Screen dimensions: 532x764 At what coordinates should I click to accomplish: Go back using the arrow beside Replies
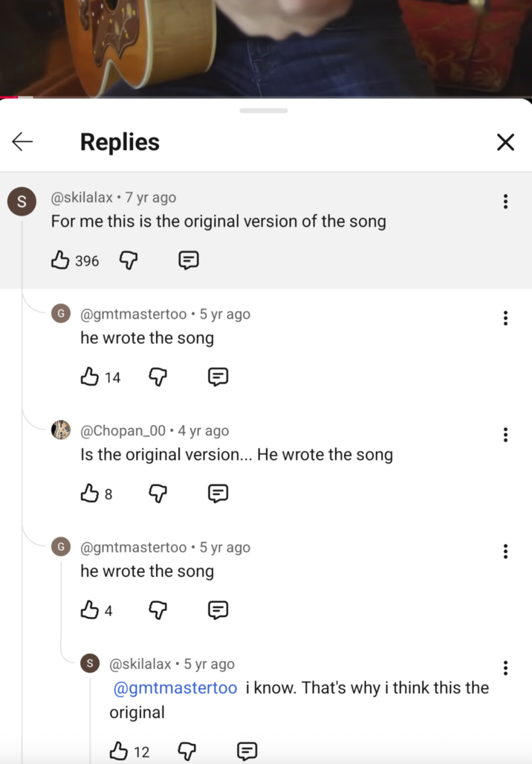22,141
